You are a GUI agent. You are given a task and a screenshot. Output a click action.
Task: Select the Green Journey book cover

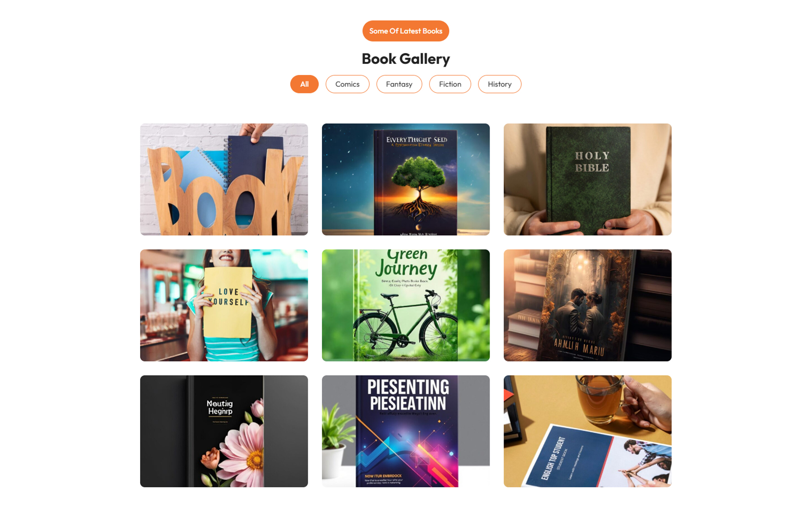[406, 305]
